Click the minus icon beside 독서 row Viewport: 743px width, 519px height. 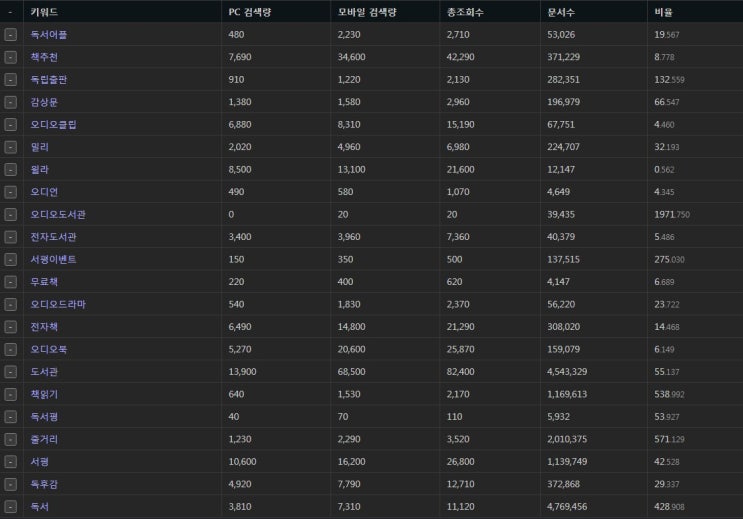pyautogui.click(x=10, y=507)
